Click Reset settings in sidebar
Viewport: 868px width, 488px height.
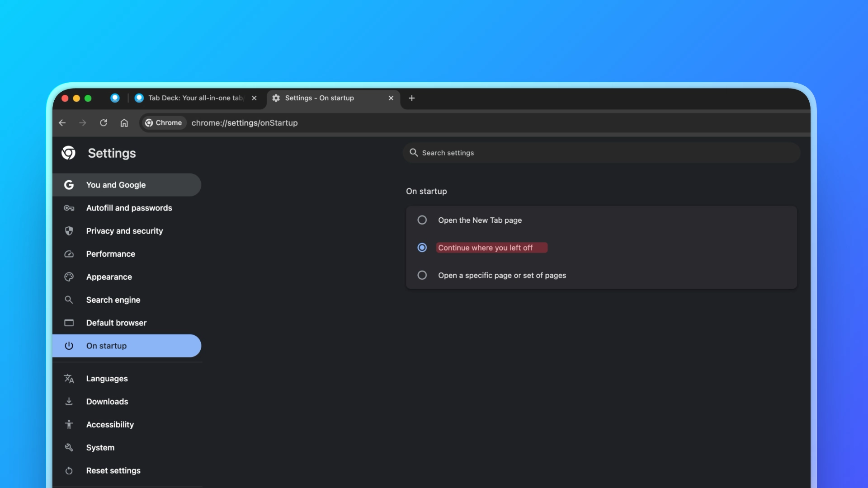point(113,470)
